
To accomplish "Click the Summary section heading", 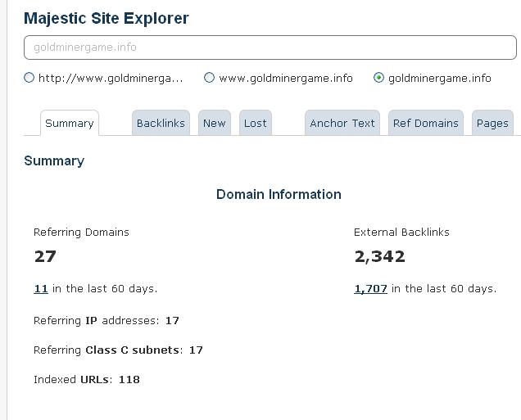I will click(x=54, y=161).
